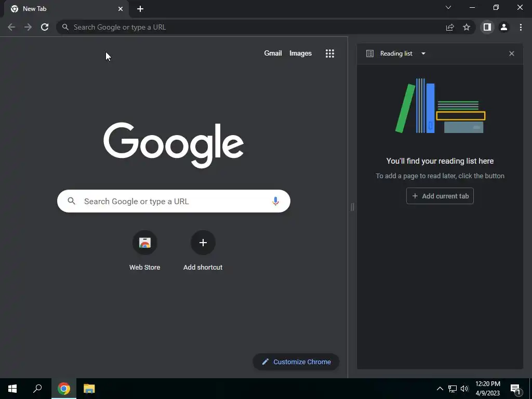Open the clock showing 12:20 PM
The width and height of the screenshot is (532, 399).
click(x=488, y=389)
